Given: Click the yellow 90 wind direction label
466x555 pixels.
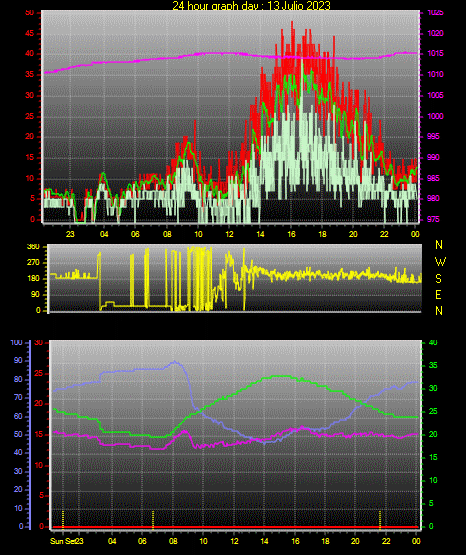Looking at the screenshot, I should coord(35,294).
